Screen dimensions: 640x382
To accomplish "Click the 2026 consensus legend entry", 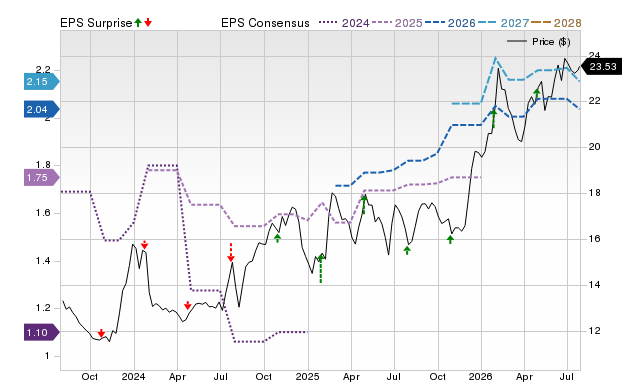I will click(451, 23).
